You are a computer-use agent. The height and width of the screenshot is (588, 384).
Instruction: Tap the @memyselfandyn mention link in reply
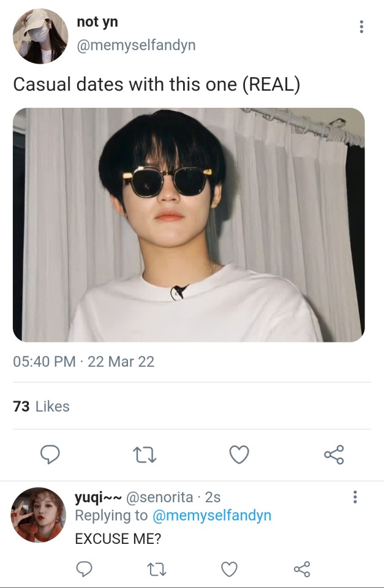211,516
